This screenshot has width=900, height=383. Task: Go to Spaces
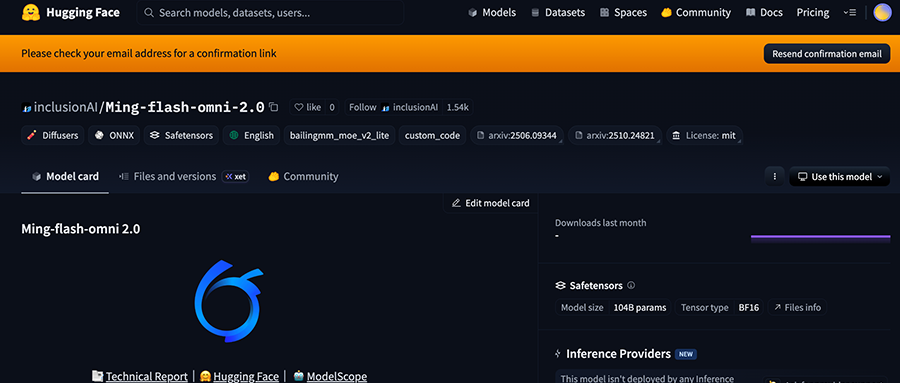click(623, 13)
